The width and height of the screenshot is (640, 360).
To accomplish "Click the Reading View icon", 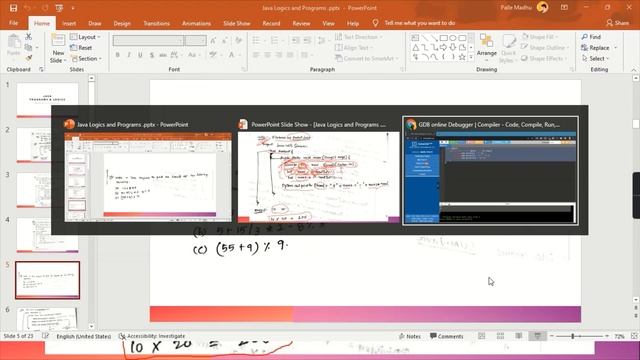I will (x=519, y=336).
